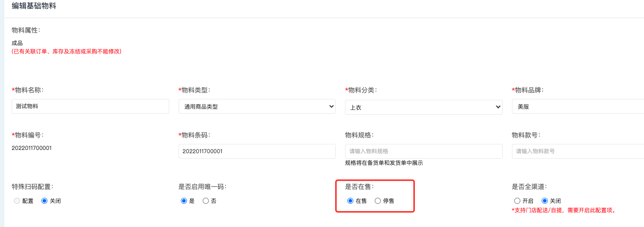Focus the 物料规格 input field
This screenshot has width=644, height=227.
(423, 151)
